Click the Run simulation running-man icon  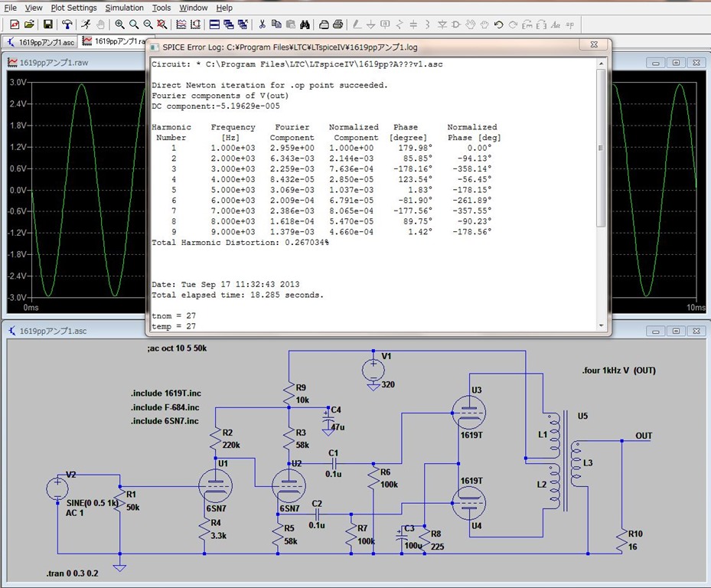point(86,24)
